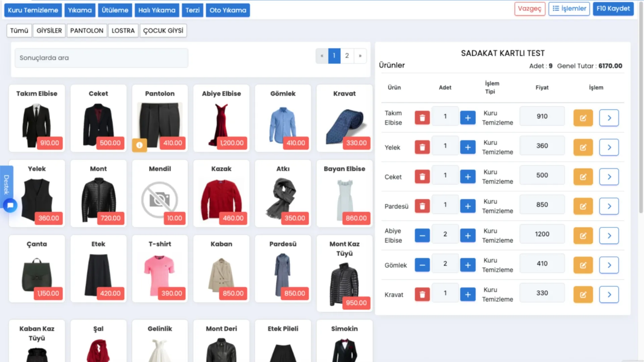Decrease Abiye Elbise quantity with minus button
This screenshot has width=644, height=362.
422,236
